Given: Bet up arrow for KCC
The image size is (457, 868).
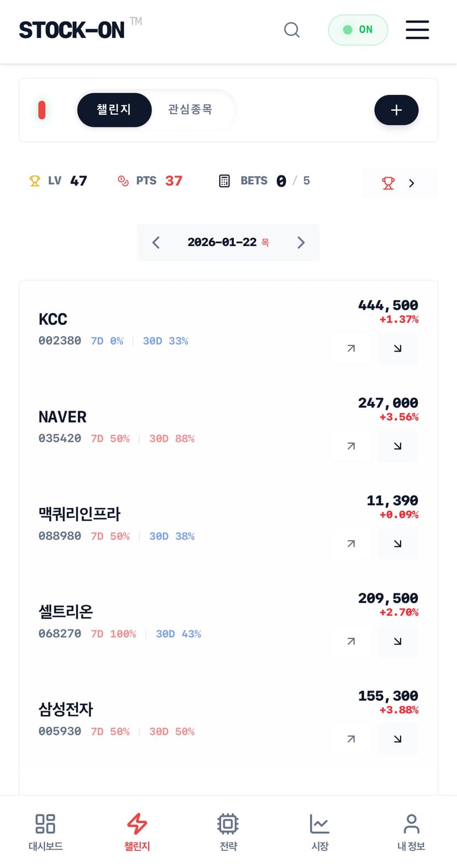Looking at the screenshot, I should [351, 348].
